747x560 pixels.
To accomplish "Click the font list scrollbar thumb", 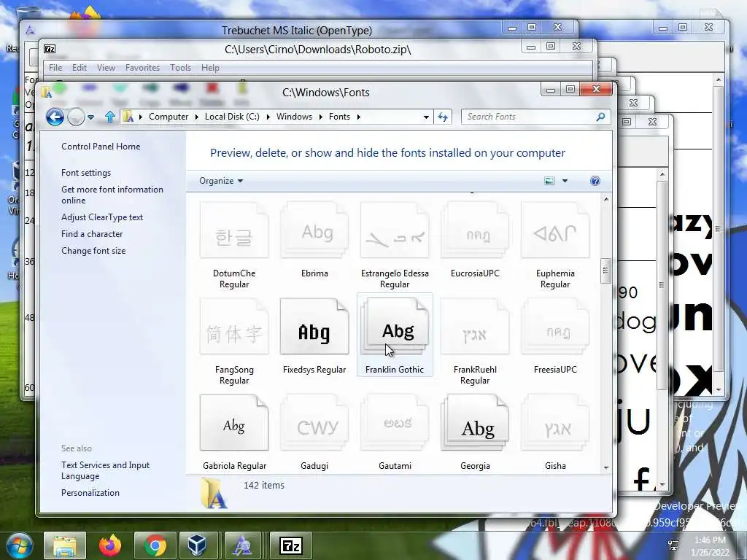I will (x=605, y=271).
